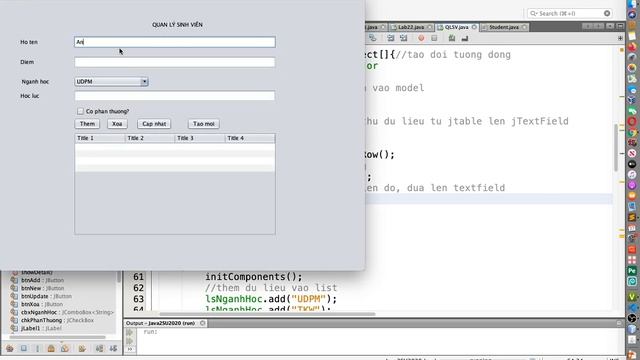Click the Uncomment toolbar icon in editor
This screenshot has height=360, width=640.
click(x=464, y=38)
